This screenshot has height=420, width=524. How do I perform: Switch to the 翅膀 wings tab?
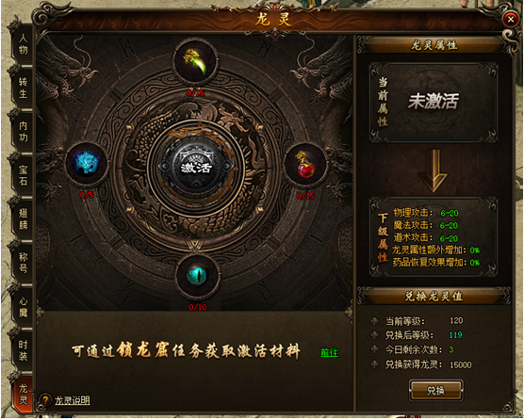22,219
